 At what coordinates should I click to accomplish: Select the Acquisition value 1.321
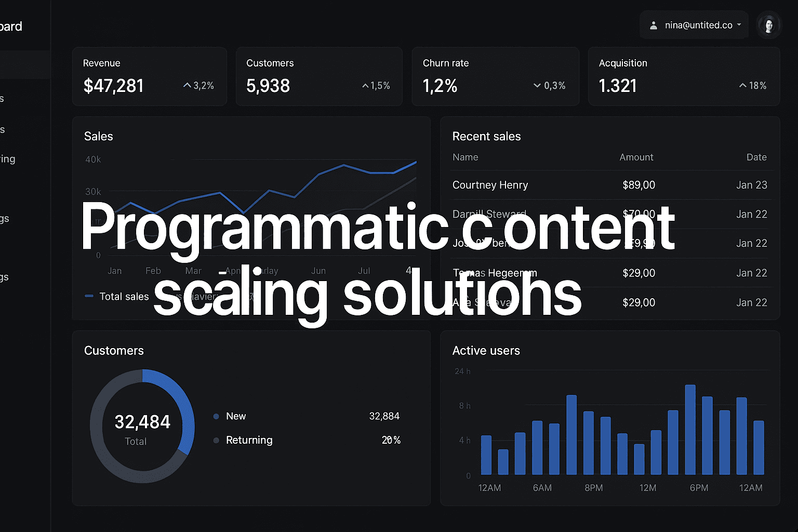point(618,86)
